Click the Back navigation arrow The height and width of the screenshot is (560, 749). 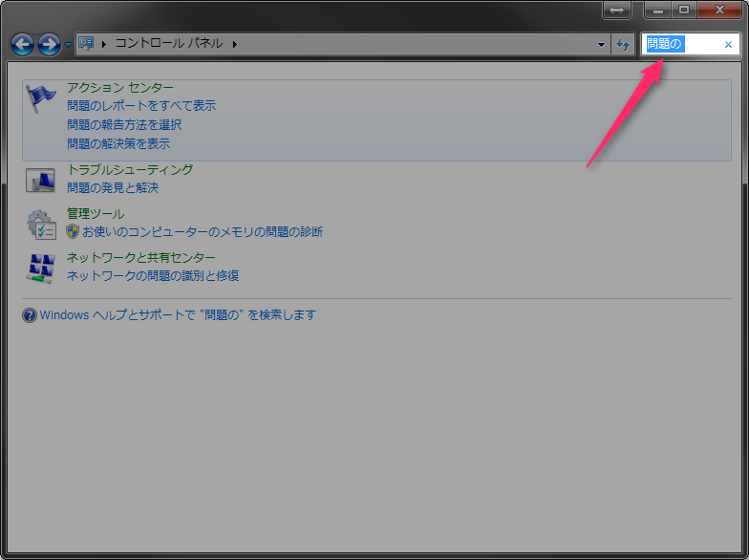point(23,44)
